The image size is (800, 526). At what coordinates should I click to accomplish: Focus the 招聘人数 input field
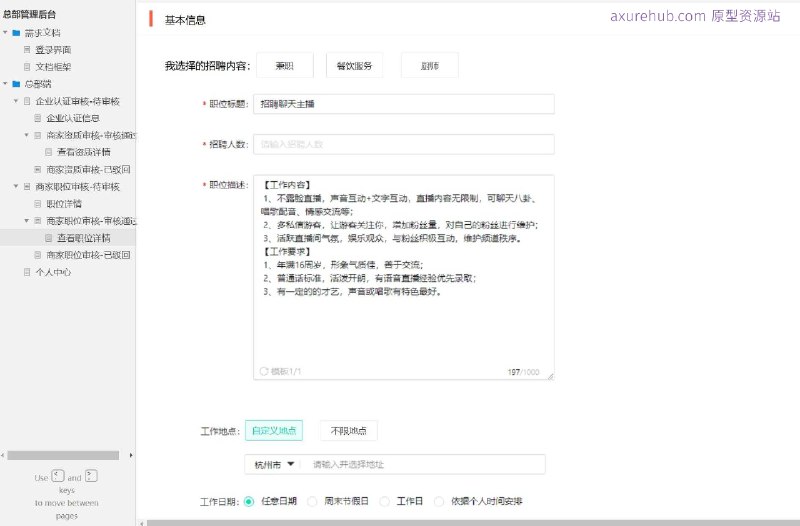[404, 144]
